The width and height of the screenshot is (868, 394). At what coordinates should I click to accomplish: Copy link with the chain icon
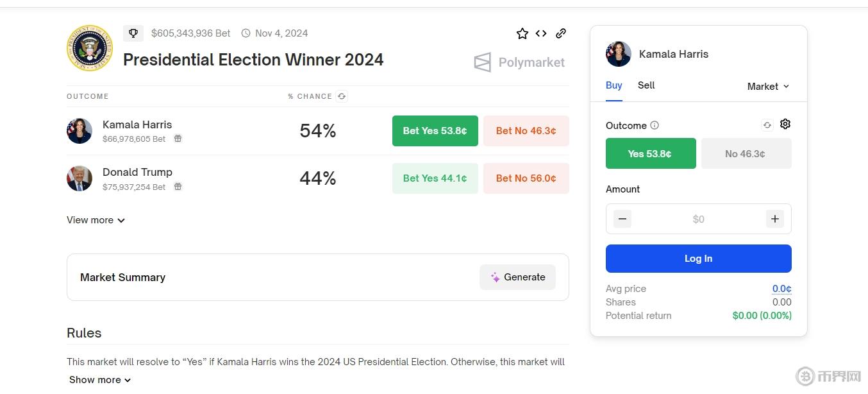[561, 33]
